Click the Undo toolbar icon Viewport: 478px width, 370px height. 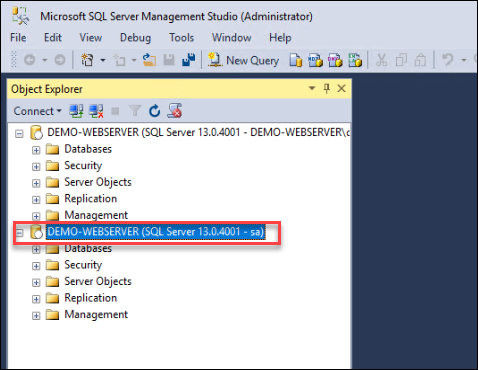pyautogui.click(x=448, y=60)
